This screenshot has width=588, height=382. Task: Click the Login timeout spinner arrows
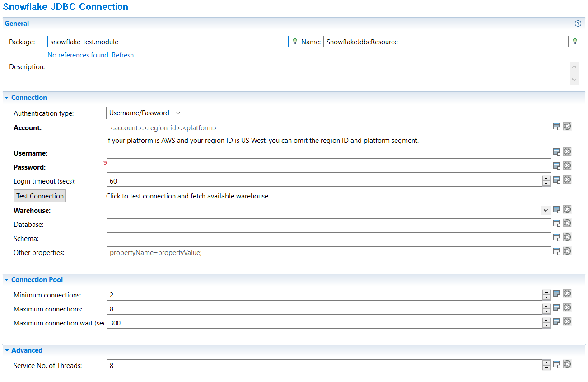[546, 181]
